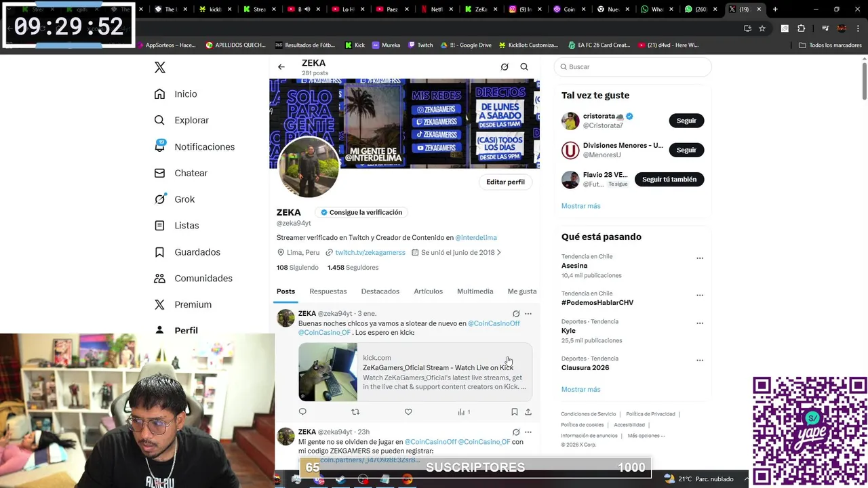The width and height of the screenshot is (868, 488).
Task: Click the X logo in sidebar
Action: (160, 67)
